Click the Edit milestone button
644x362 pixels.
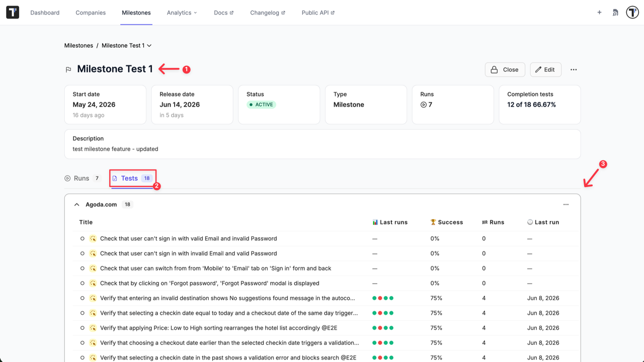click(545, 69)
